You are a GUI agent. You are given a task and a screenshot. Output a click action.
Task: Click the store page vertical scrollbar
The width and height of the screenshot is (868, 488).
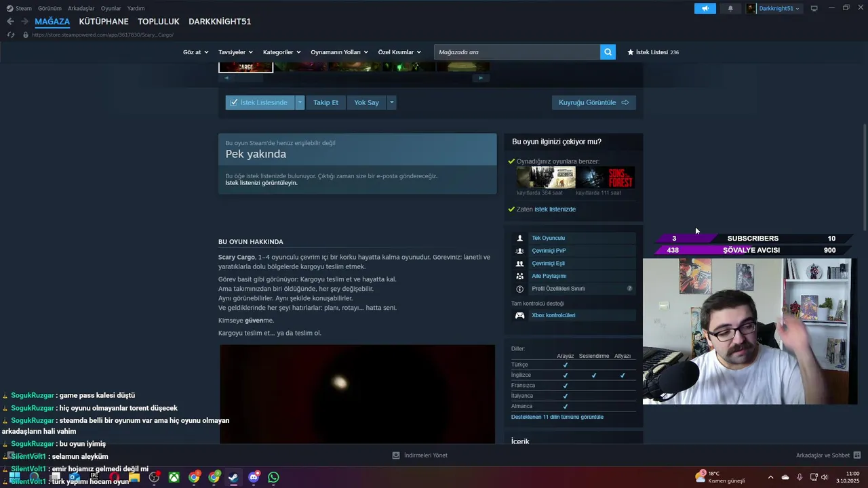pyautogui.click(x=864, y=176)
